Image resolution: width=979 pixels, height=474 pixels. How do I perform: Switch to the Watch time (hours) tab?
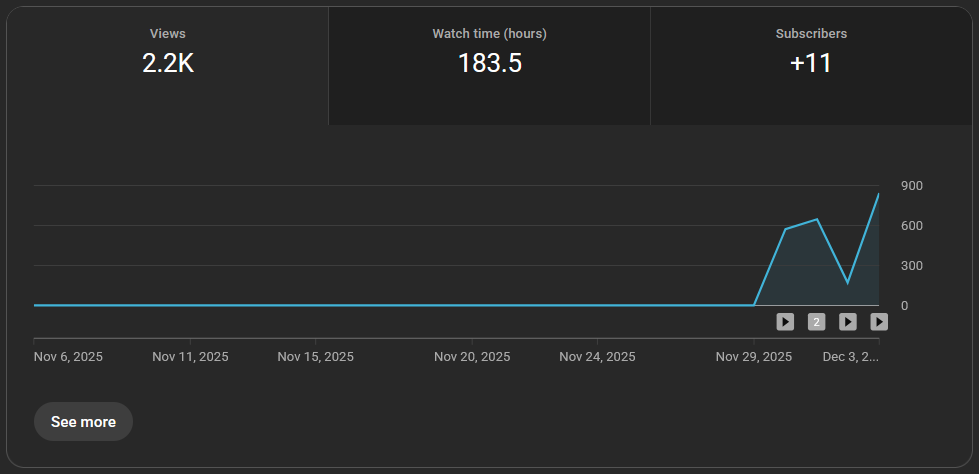490,66
